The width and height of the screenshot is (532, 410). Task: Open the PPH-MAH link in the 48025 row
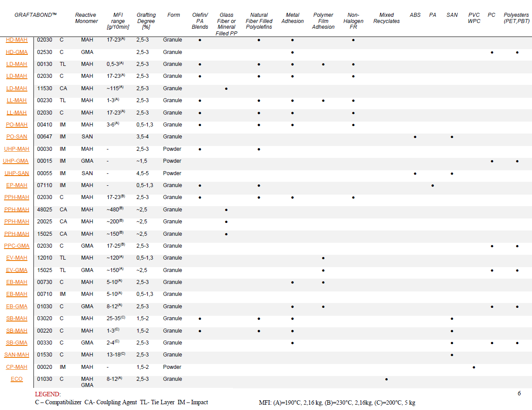point(16,210)
